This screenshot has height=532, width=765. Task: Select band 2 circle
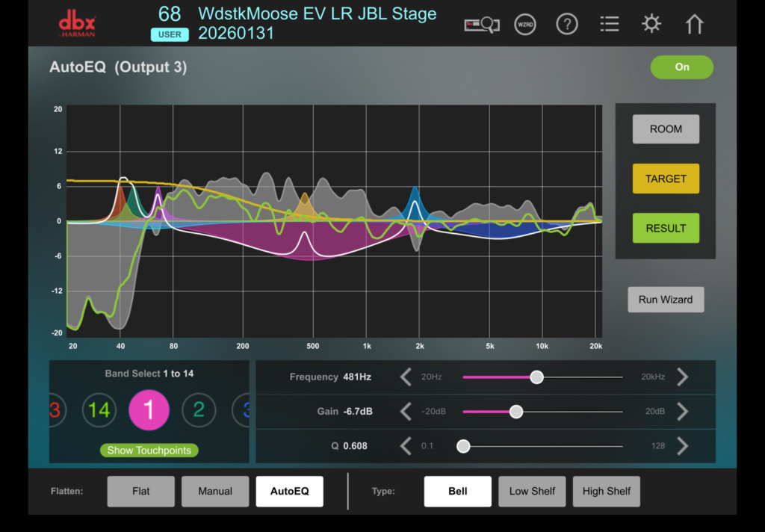click(199, 410)
